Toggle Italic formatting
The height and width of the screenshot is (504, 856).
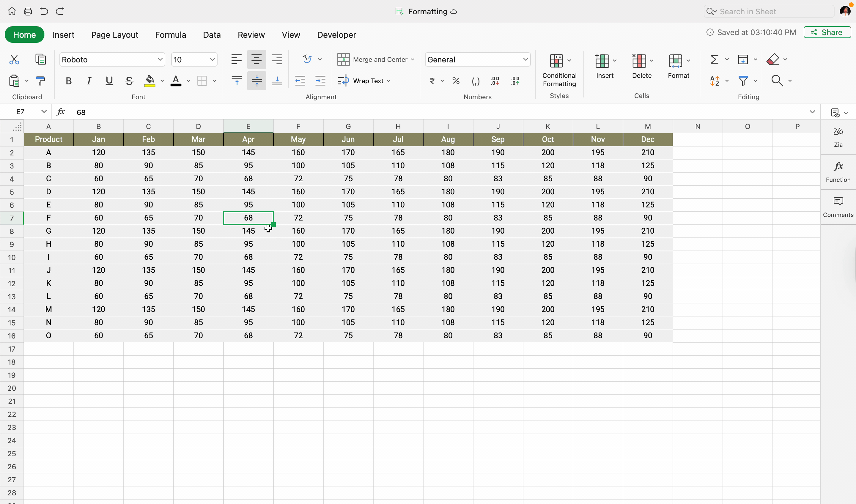tap(89, 81)
